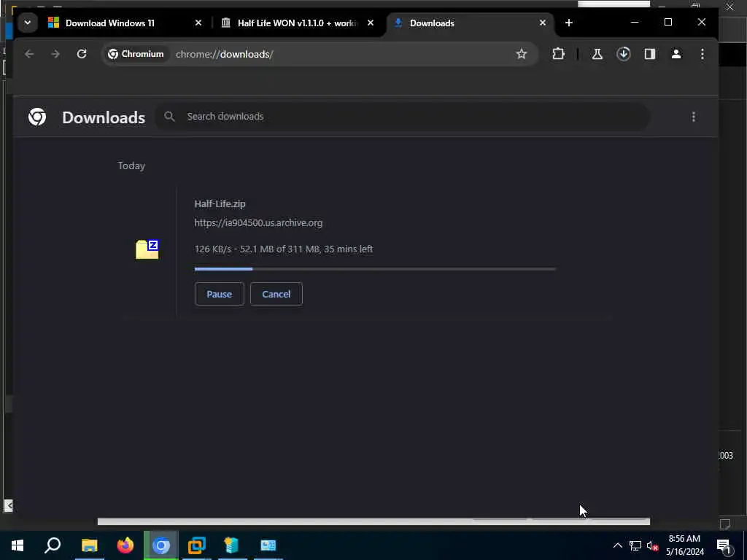747x560 pixels.
Task: Click the network tray icon
Action: coord(635,545)
